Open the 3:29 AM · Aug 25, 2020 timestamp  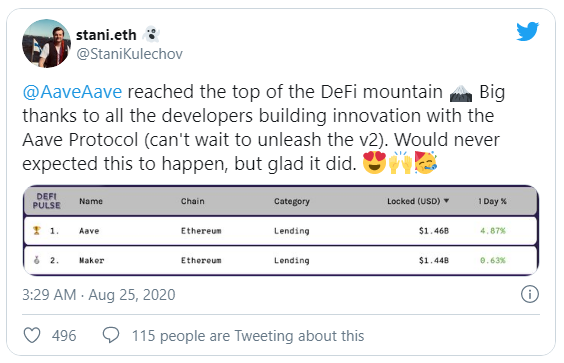coord(99,295)
